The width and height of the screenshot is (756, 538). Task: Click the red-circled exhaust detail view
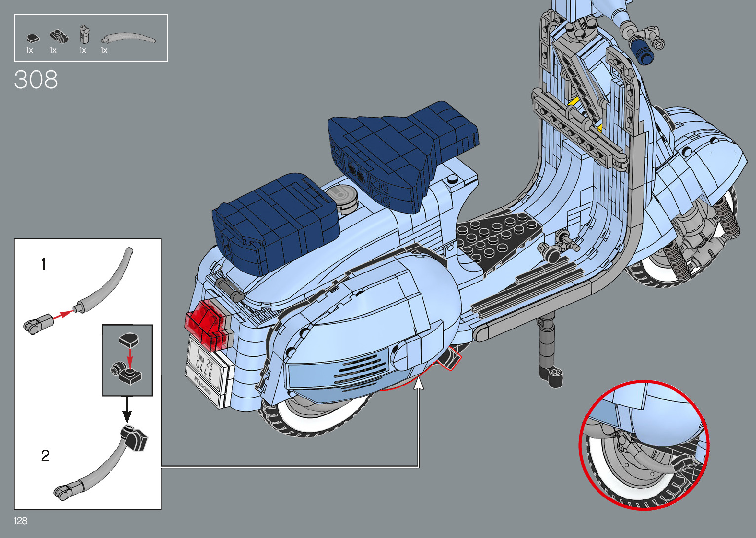pos(643,445)
